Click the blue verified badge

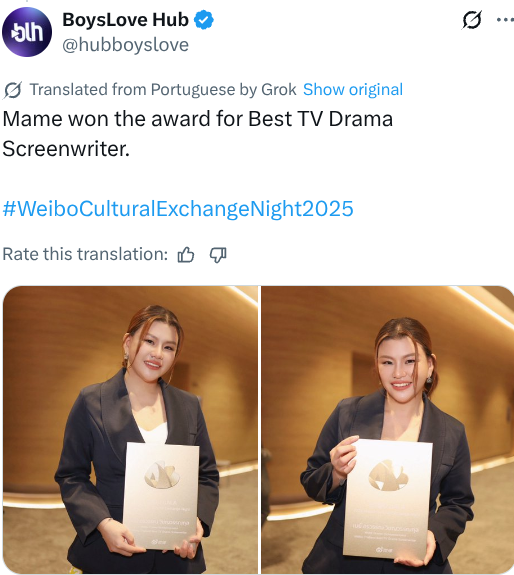203,20
